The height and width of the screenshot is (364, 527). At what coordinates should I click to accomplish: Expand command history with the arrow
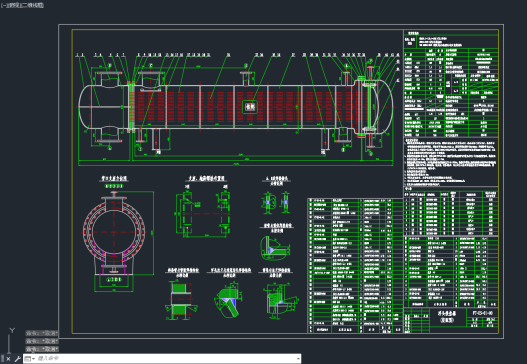pos(298,359)
